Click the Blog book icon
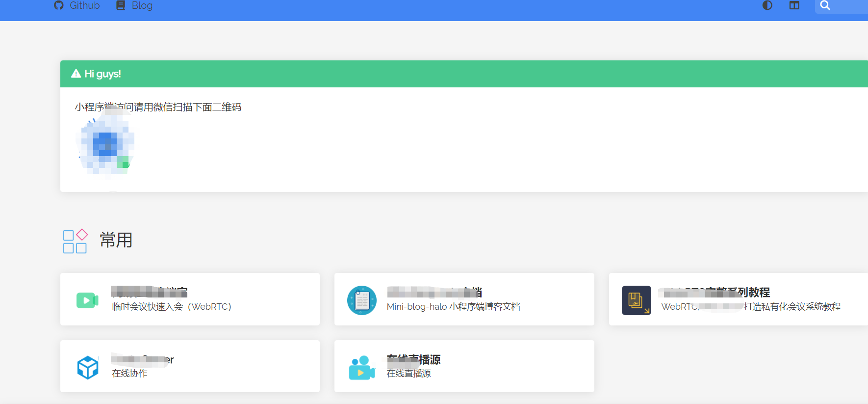The height and width of the screenshot is (404, 868). tap(121, 5)
